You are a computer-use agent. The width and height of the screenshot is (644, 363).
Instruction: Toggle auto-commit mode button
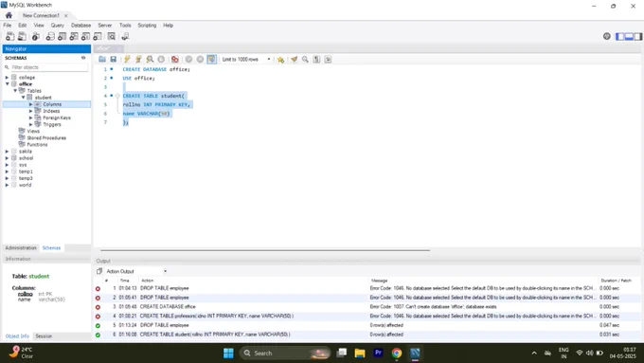pyautogui.click(x=211, y=59)
